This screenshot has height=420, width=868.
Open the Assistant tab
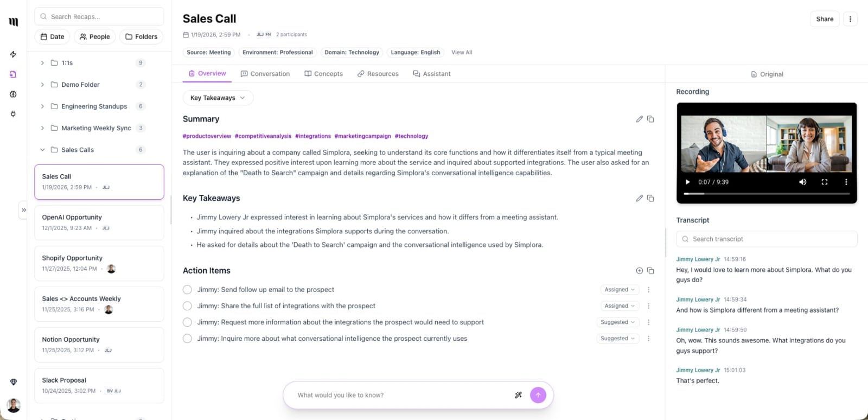tap(431, 74)
